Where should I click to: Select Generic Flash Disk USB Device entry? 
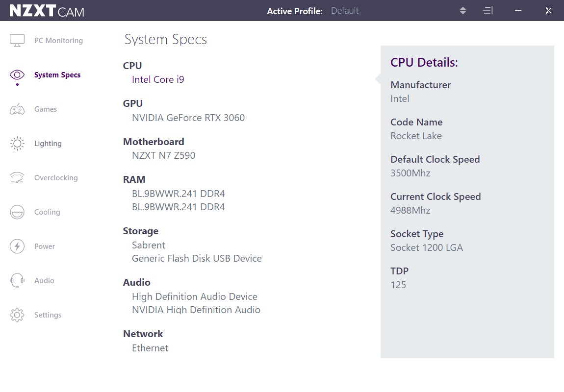[197, 258]
